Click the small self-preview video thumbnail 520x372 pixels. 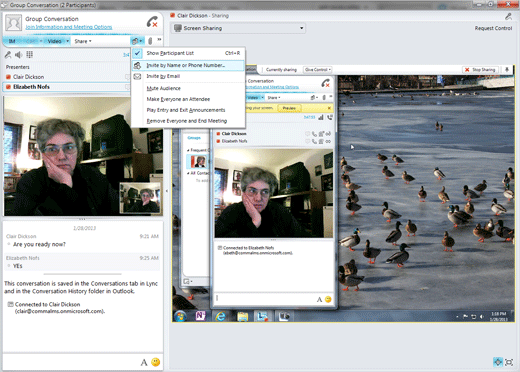[x=140, y=198]
